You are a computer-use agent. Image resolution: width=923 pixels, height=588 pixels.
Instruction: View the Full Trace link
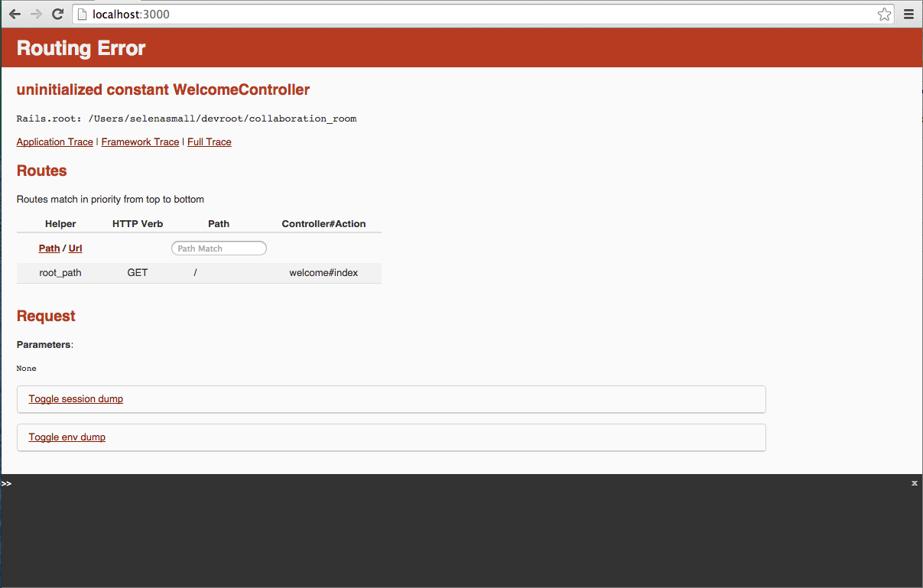click(210, 142)
